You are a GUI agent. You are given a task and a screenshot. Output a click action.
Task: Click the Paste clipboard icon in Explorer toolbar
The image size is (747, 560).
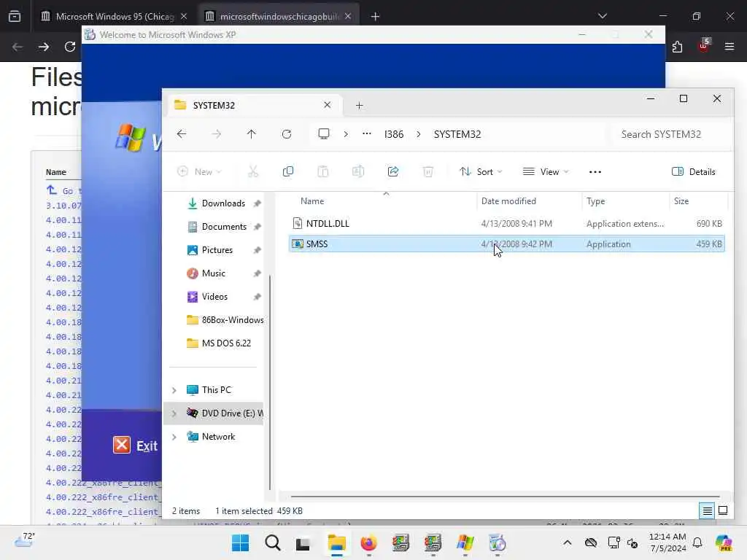323,172
